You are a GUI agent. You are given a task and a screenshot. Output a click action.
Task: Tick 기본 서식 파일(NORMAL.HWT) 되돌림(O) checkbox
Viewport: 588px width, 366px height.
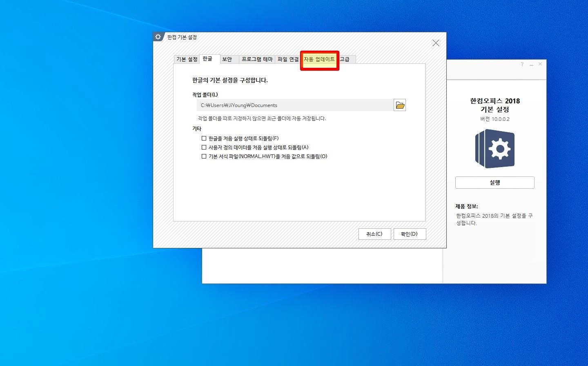(x=264, y=156)
